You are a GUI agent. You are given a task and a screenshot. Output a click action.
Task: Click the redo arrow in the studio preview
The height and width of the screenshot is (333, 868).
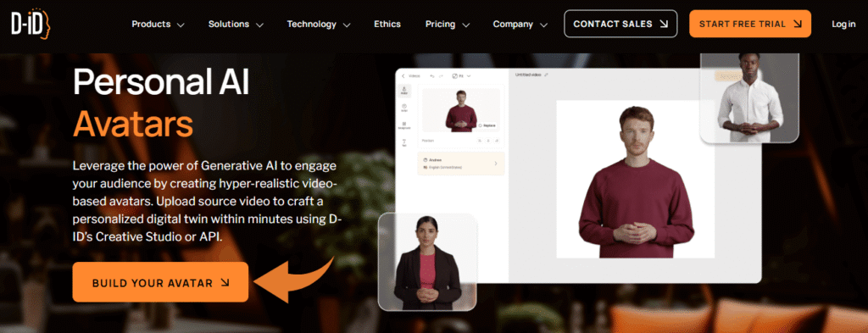441,75
